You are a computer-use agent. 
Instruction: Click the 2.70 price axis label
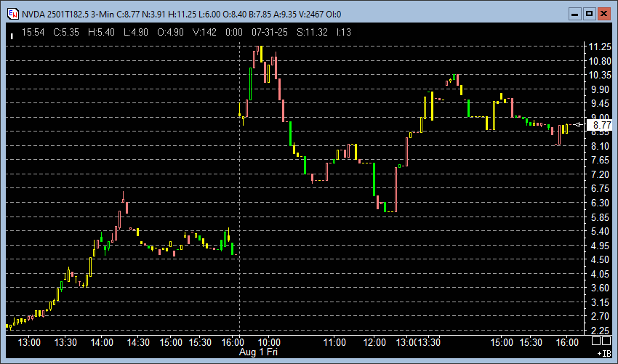pyautogui.click(x=600, y=316)
